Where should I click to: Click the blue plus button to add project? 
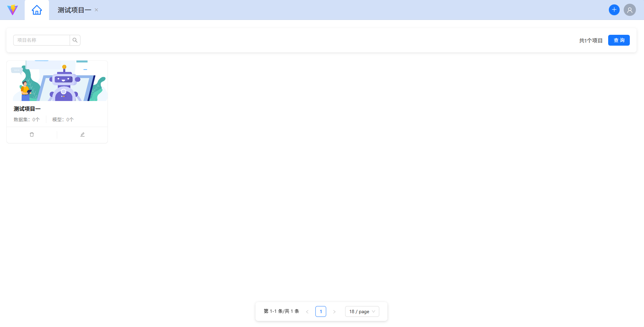[614, 10]
